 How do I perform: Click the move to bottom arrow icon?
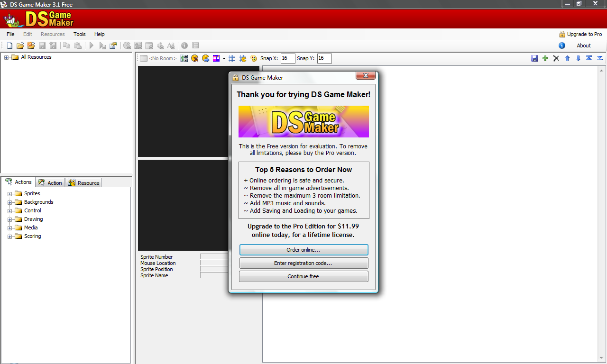(x=600, y=58)
